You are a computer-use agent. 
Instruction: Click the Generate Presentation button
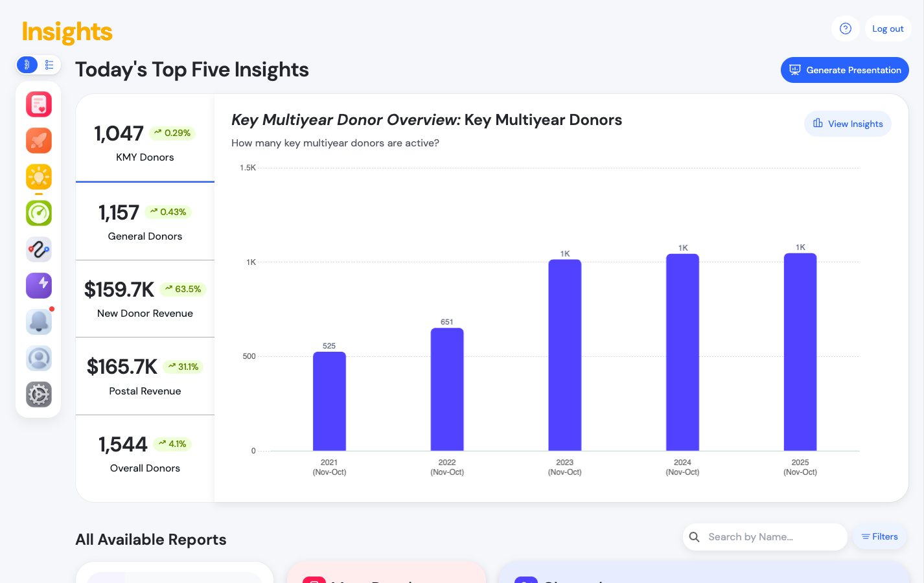[x=844, y=70]
